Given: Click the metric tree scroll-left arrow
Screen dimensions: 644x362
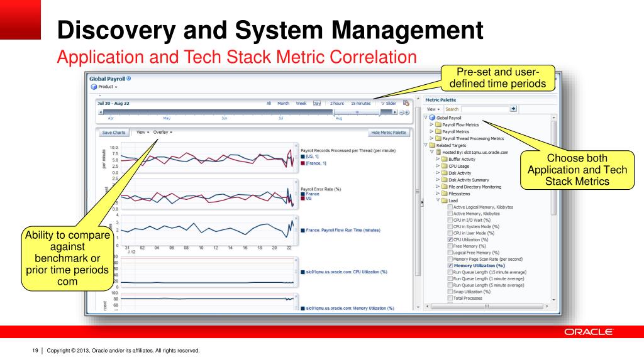Looking at the screenshot, I should point(428,306).
